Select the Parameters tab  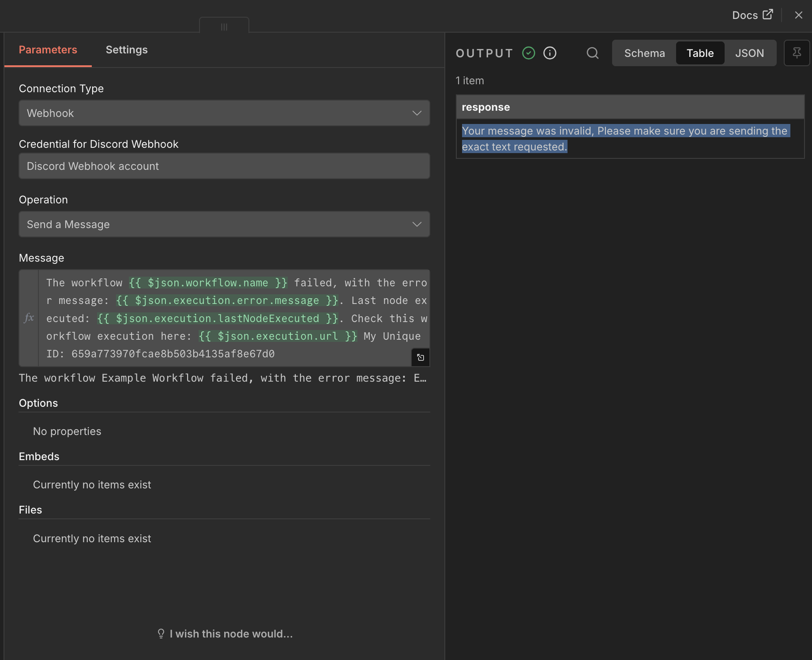pyautogui.click(x=48, y=50)
